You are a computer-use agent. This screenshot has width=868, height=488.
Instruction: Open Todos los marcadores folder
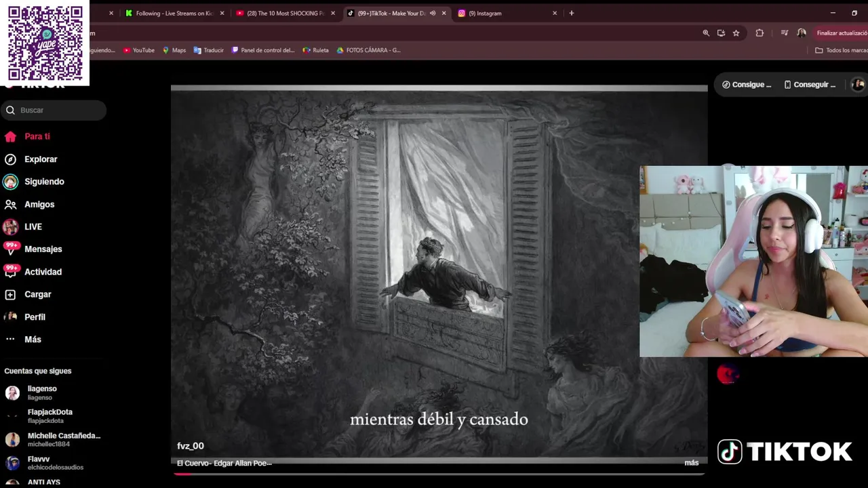click(842, 50)
